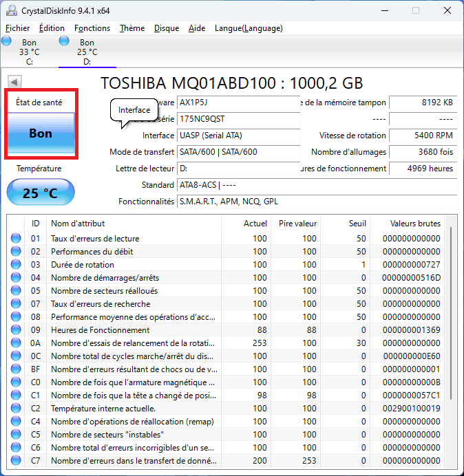Select the D: disk tab at 25 °C
The image size is (464, 476).
[87, 52]
